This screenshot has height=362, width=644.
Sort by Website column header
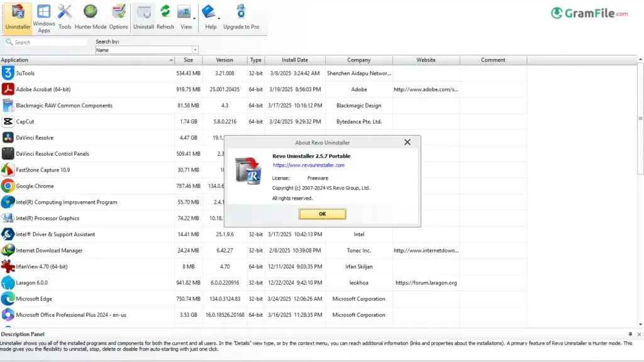(x=426, y=60)
